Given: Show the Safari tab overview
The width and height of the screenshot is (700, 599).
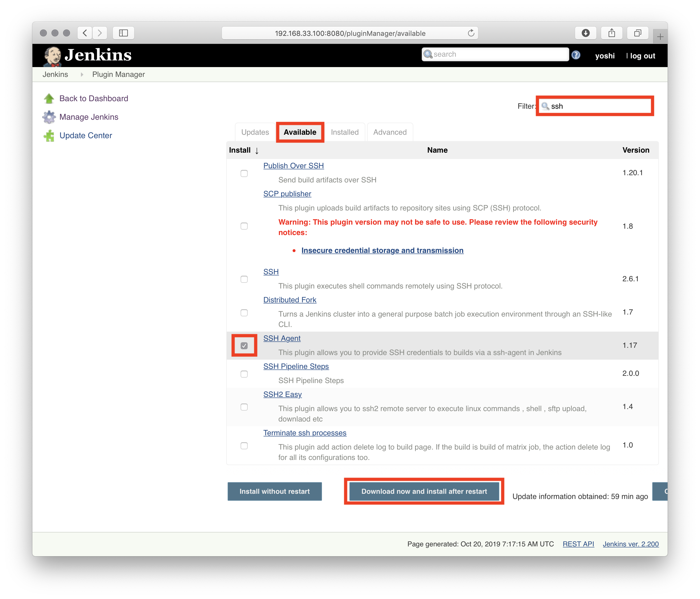Looking at the screenshot, I should 638,33.
